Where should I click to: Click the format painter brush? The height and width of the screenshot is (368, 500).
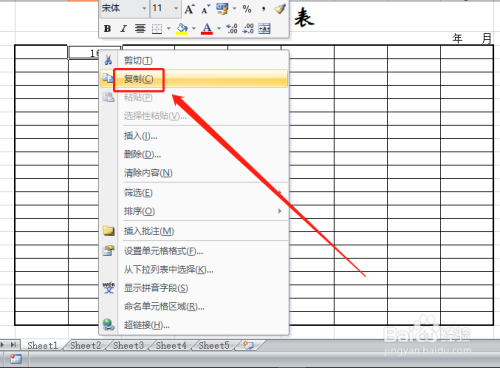pos(280,9)
